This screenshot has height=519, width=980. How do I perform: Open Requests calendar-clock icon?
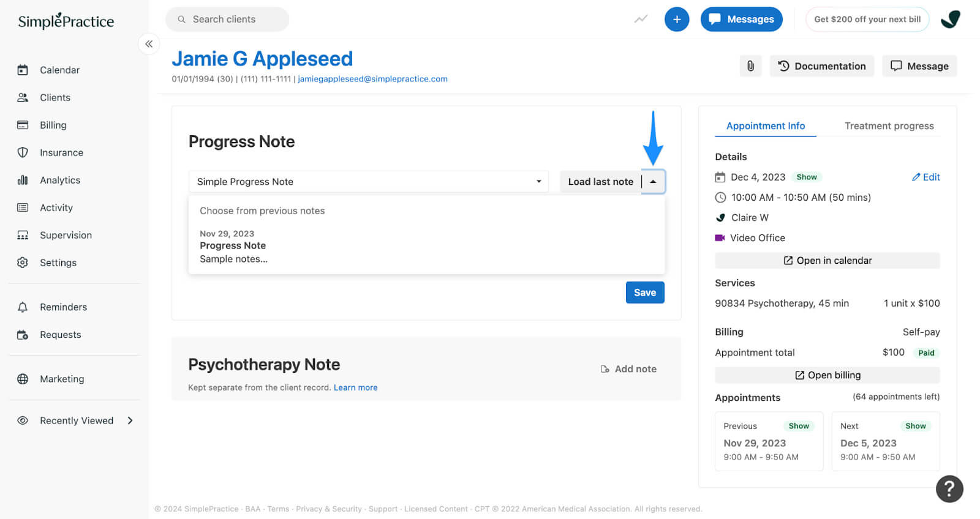click(x=23, y=335)
